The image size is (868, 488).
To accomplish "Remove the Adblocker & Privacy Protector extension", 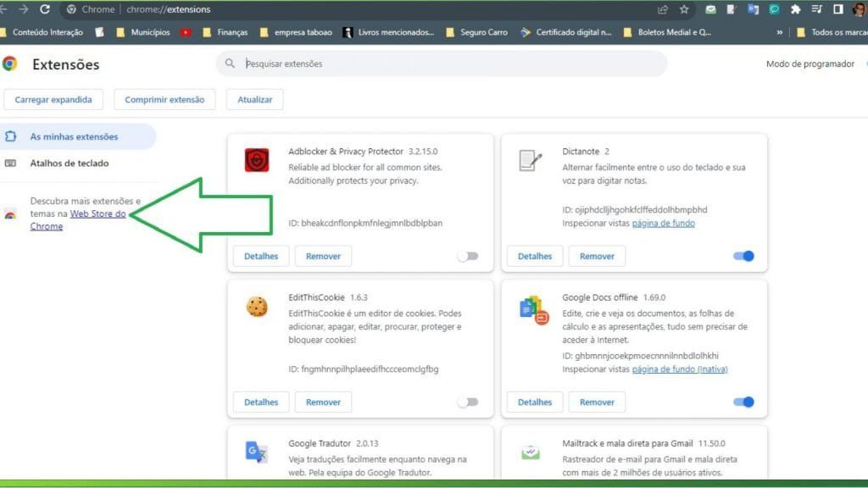I will (323, 256).
